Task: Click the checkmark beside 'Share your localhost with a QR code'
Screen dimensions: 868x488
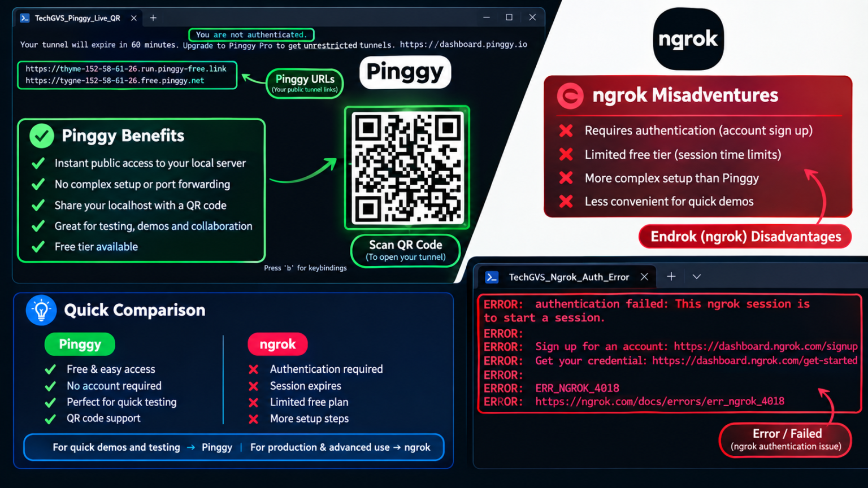Action: (38, 205)
